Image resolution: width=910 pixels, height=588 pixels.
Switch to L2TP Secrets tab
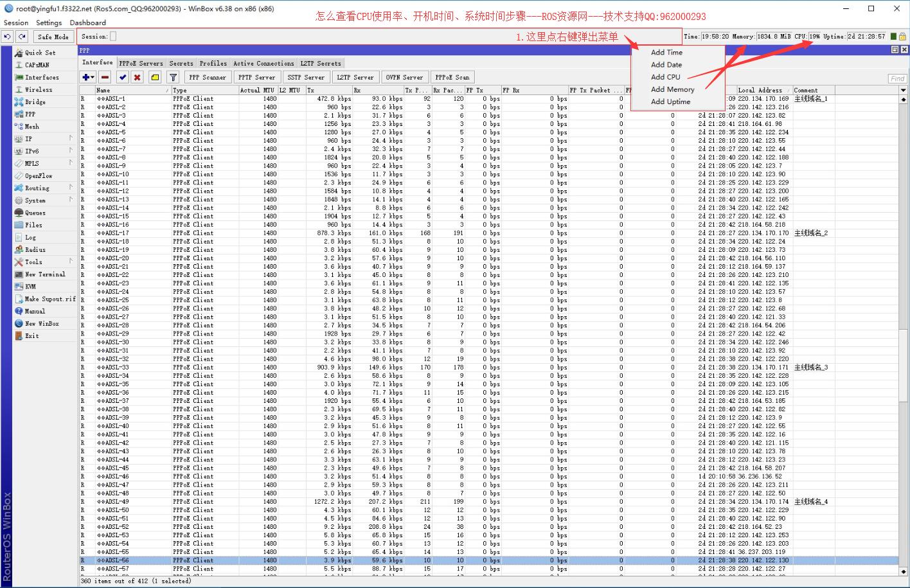click(x=321, y=63)
